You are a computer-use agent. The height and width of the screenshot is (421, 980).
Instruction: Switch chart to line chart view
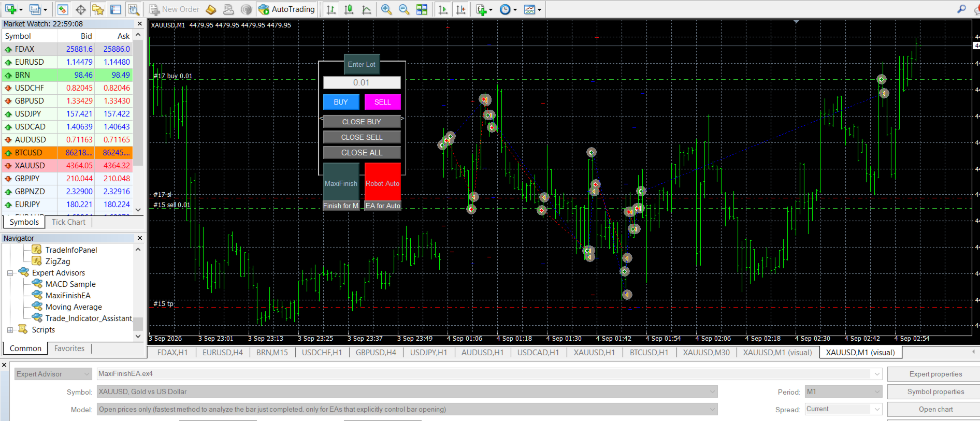pyautogui.click(x=366, y=9)
